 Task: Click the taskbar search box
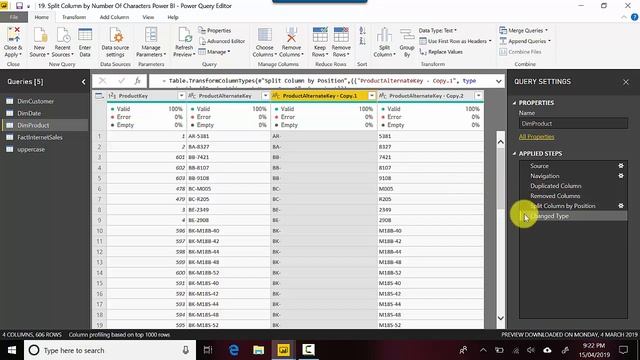[x=110, y=350]
